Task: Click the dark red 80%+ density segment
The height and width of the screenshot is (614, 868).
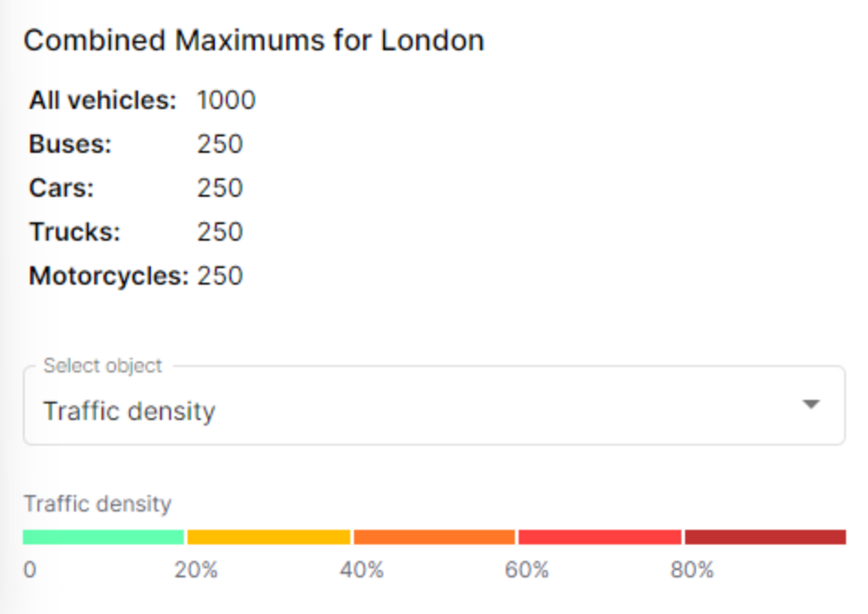Action: click(765, 537)
